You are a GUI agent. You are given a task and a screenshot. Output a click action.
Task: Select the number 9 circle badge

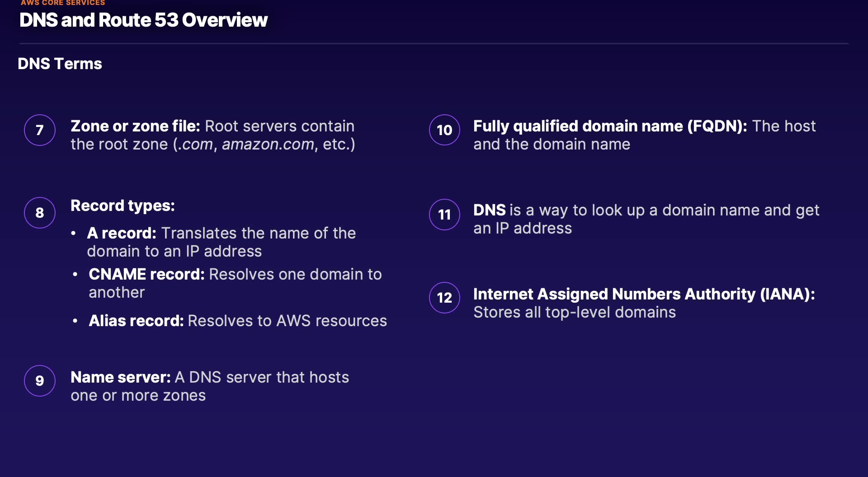40,381
